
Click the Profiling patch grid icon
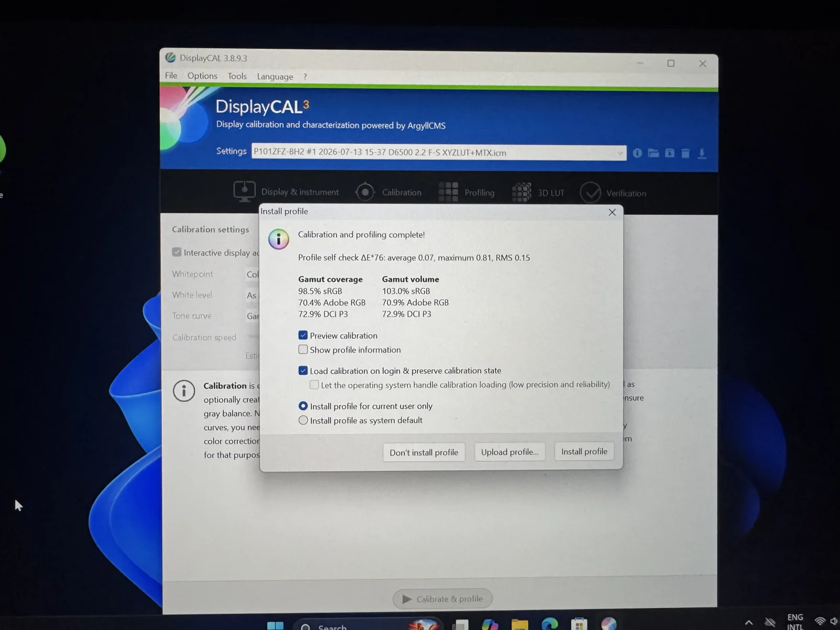[x=448, y=192]
